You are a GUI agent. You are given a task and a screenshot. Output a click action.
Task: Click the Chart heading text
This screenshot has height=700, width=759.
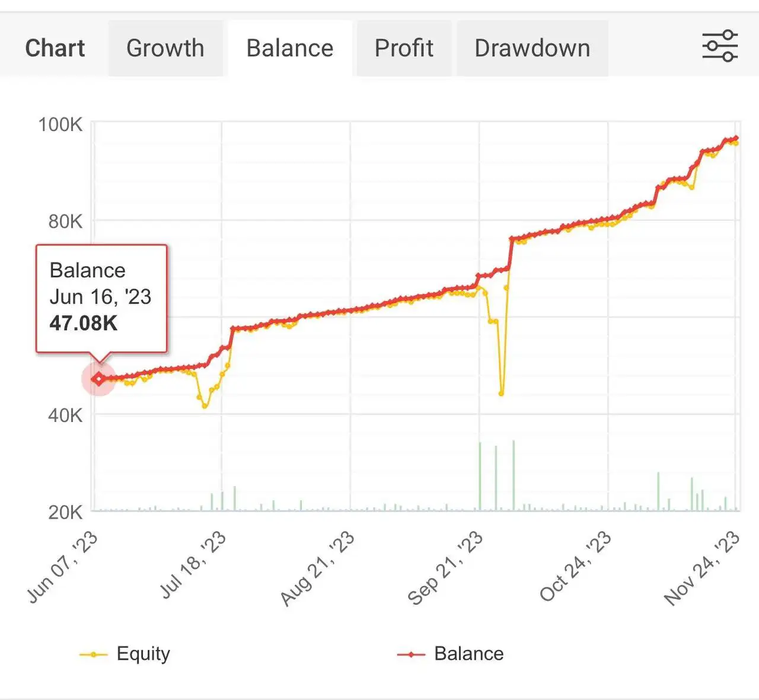[x=55, y=49]
